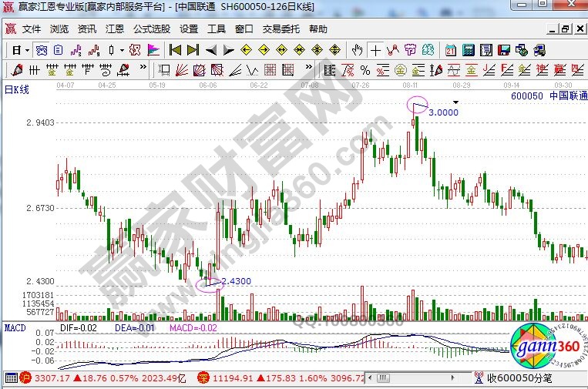
Task: Click the jump-to-first-bar arrow icon
Action: pyautogui.click(x=175, y=50)
